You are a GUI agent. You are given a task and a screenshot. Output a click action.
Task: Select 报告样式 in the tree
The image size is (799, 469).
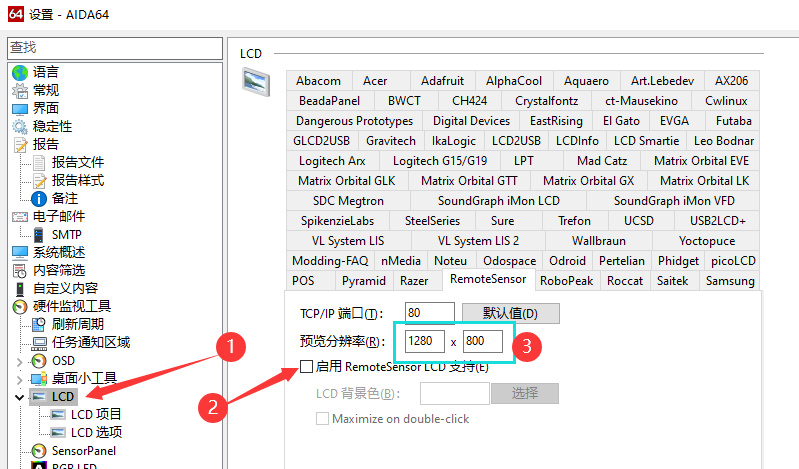(77, 180)
